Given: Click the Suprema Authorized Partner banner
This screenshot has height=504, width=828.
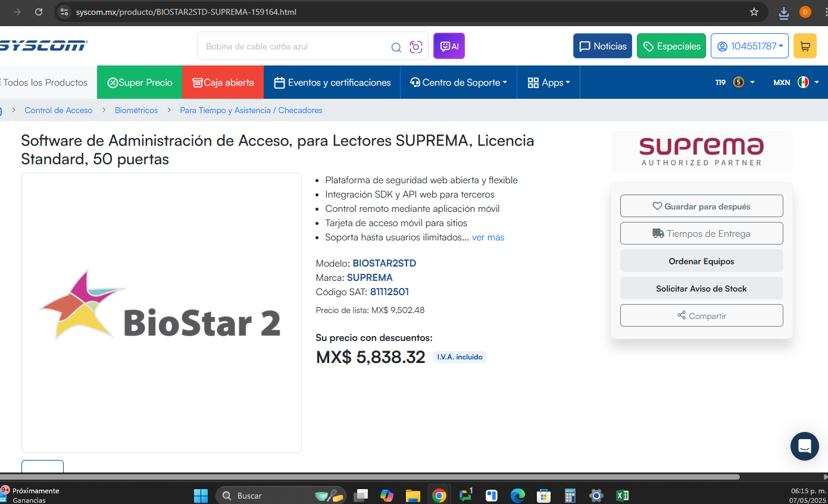Looking at the screenshot, I should point(701,151).
